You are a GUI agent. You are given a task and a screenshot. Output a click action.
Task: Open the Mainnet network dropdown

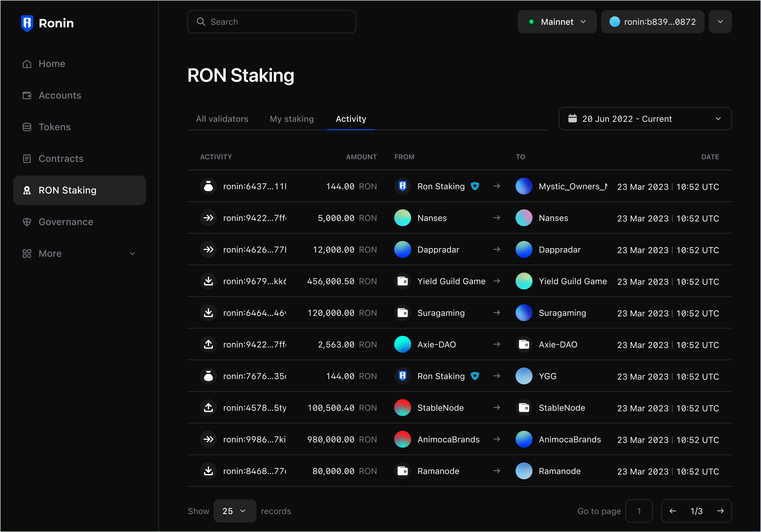(557, 22)
